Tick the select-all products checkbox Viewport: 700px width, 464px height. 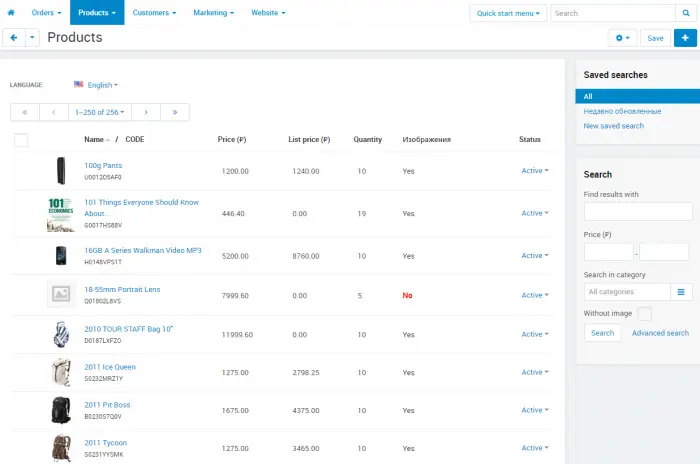click(x=21, y=140)
